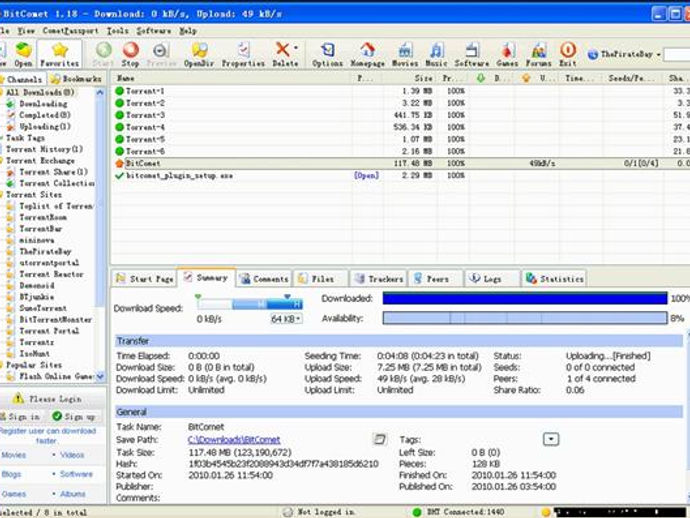Screen dimensions: 690x518
Task: Click the Movies toolbar icon
Action: click(x=405, y=55)
